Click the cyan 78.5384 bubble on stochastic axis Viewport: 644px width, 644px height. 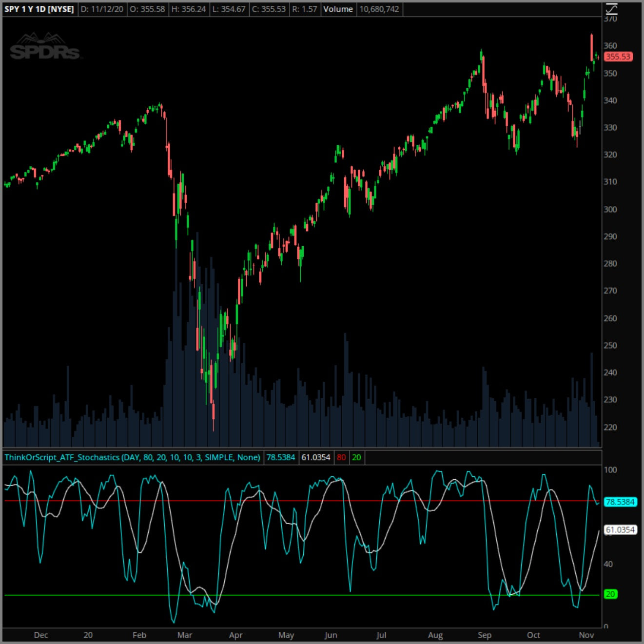tap(620, 502)
